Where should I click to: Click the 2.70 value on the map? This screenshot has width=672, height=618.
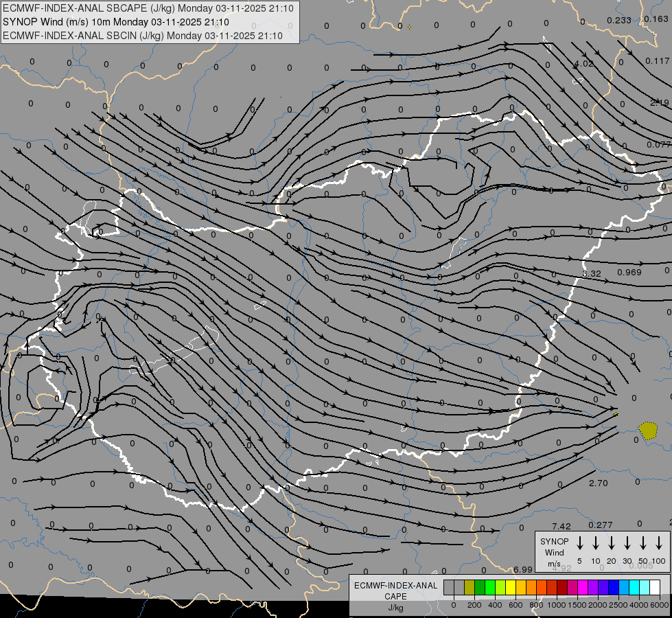[599, 483]
